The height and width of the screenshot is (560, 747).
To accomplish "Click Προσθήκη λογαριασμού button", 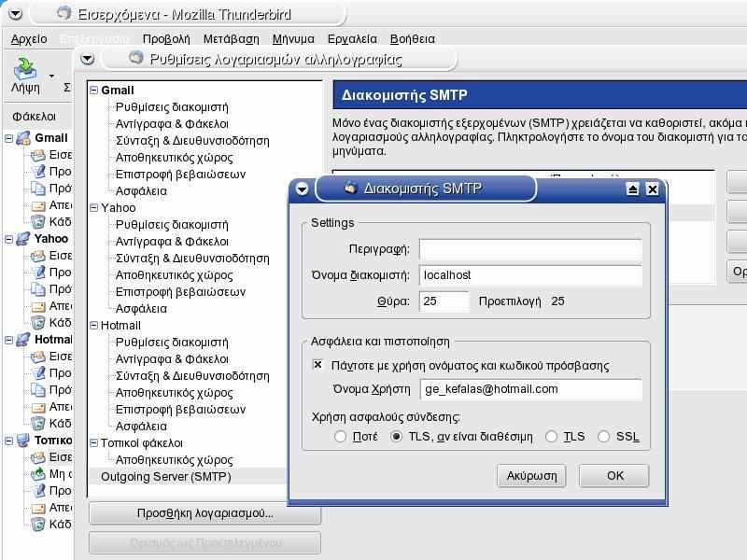I will [204, 513].
